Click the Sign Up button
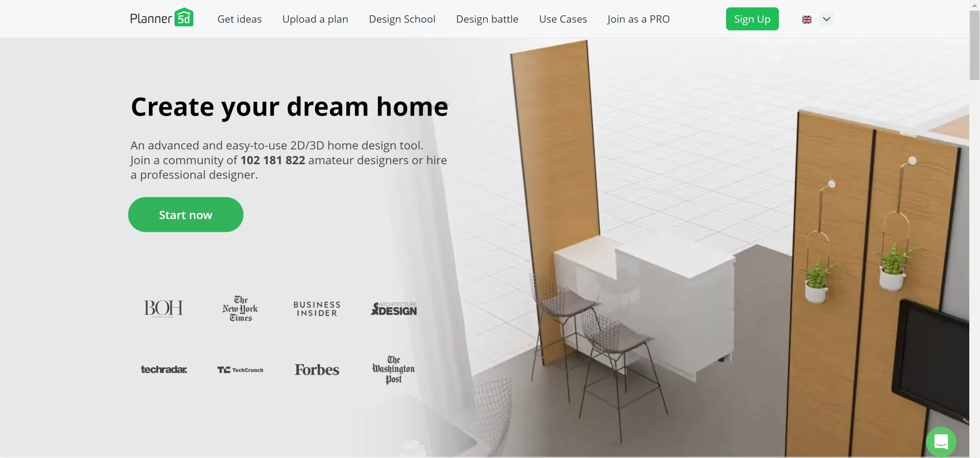Viewport: 980px width, 458px height. (753, 19)
